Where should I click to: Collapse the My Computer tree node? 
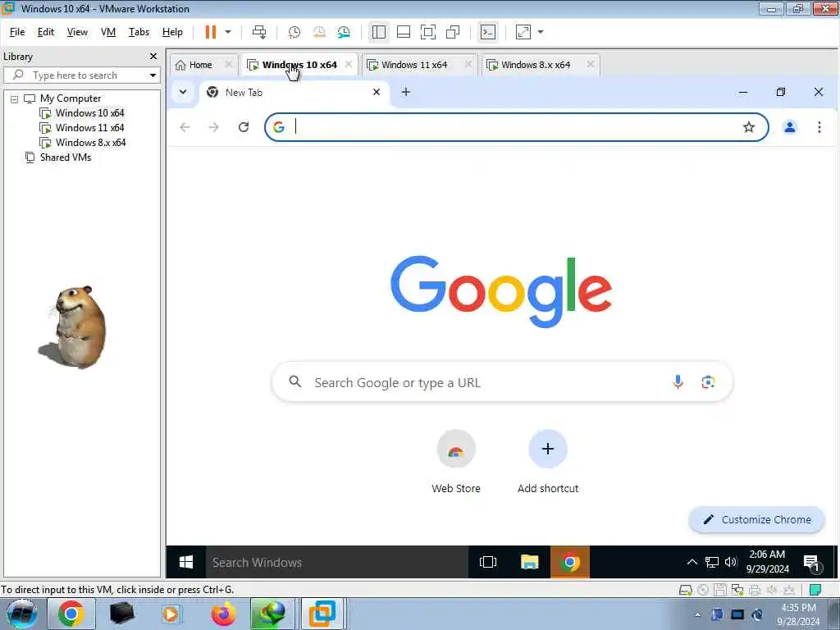click(15, 98)
